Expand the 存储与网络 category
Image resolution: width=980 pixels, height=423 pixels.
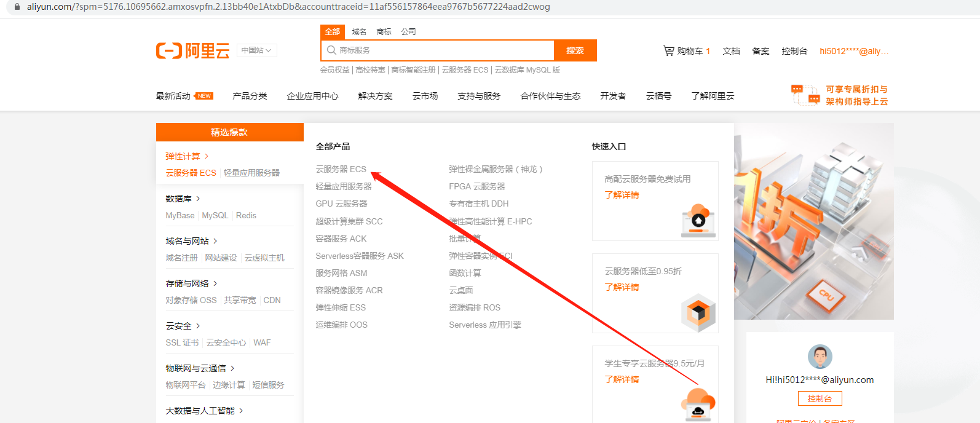pyautogui.click(x=191, y=283)
